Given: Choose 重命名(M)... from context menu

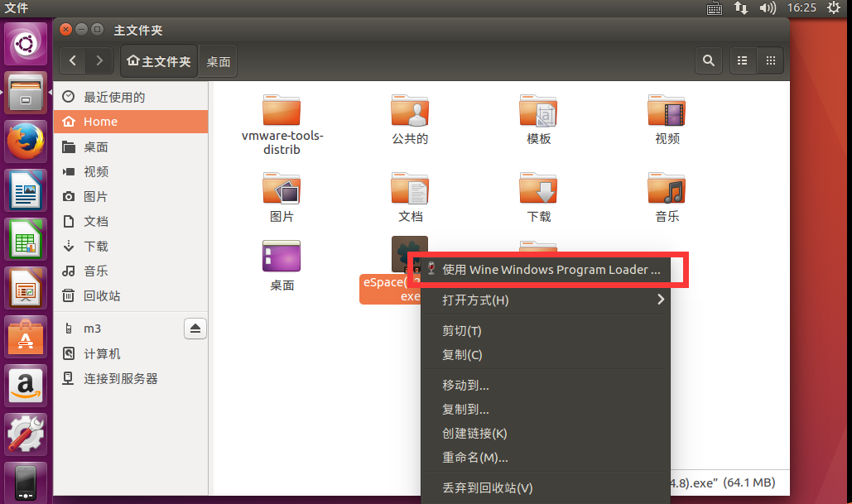Looking at the screenshot, I should [546, 458].
